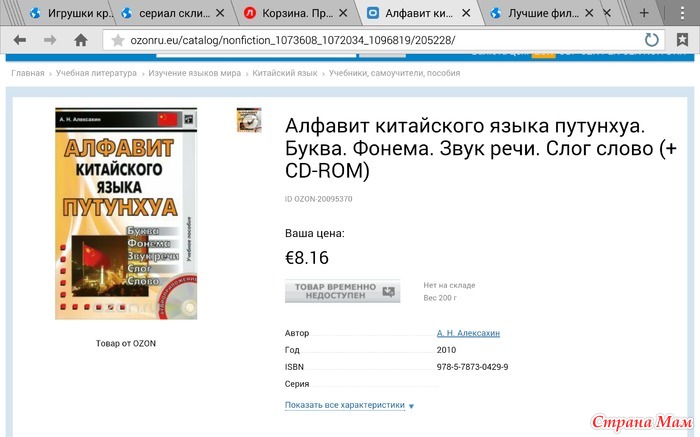Switch to the Игрушки кр tab

[71, 13]
